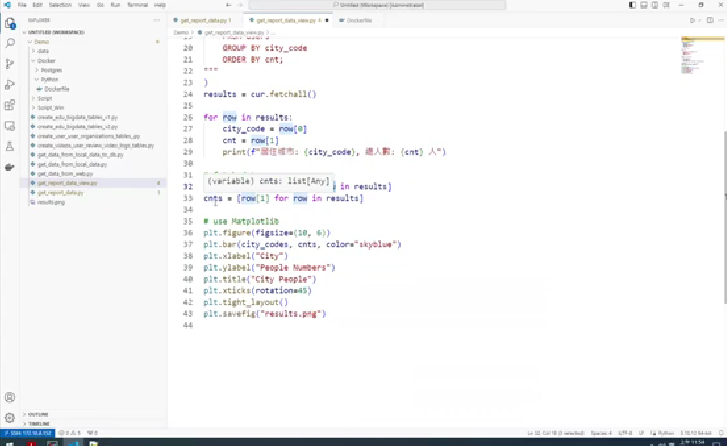Click errors and warnings status item
This screenshot has width=727, height=446.
[69, 433]
